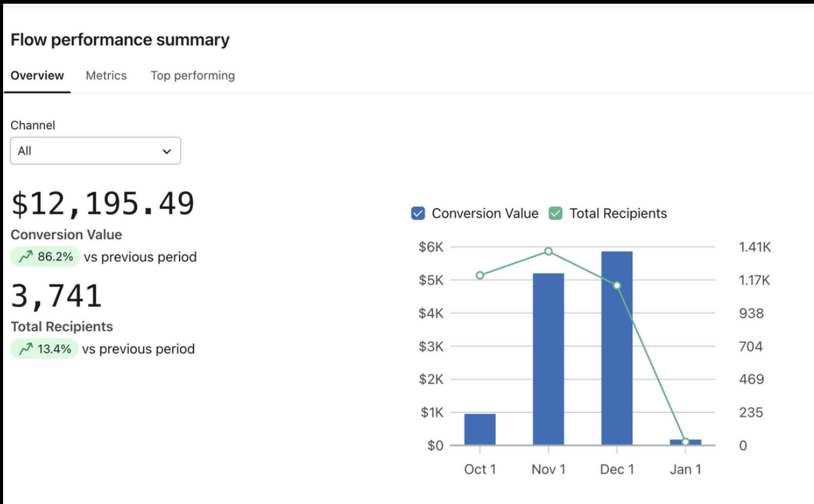Click the 86.2% change badge
The height and width of the screenshot is (504, 814).
(46, 257)
